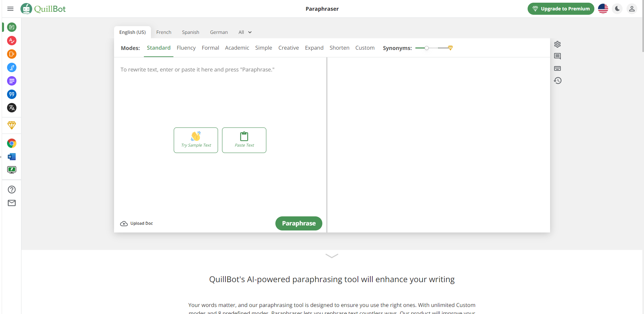Click the US flag language icon
Image resolution: width=644 pixels, height=314 pixels.
pos(603,9)
